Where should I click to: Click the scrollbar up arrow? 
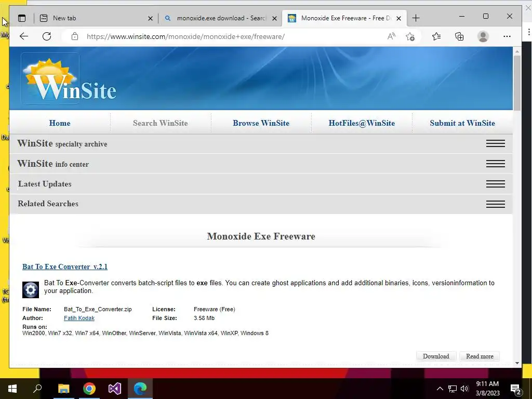517,51
